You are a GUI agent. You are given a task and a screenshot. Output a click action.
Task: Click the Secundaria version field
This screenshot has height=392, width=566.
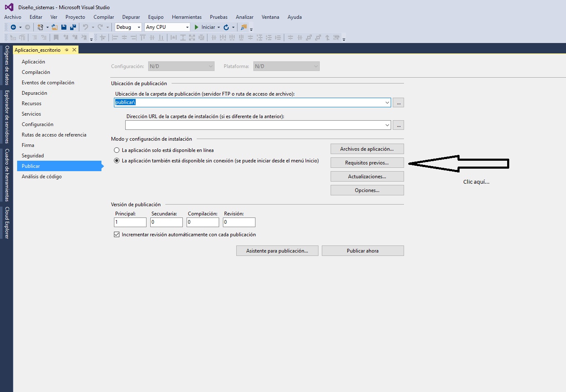(x=167, y=222)
